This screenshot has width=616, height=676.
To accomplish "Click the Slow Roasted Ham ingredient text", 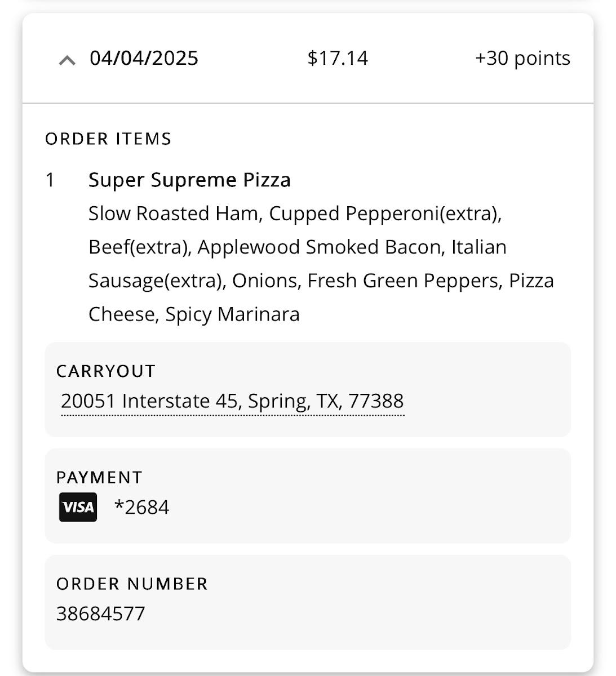I will (x=174, y=214).
